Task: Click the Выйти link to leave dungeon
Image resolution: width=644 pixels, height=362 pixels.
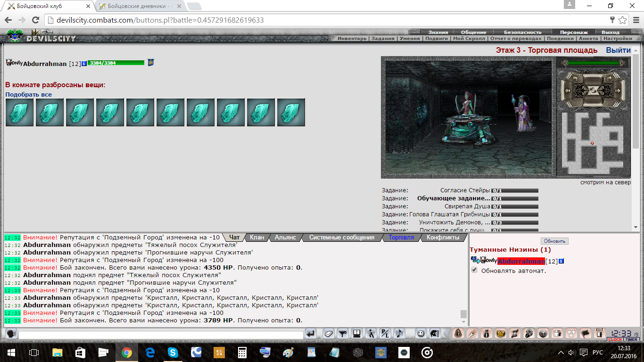Action: [618, 50]
